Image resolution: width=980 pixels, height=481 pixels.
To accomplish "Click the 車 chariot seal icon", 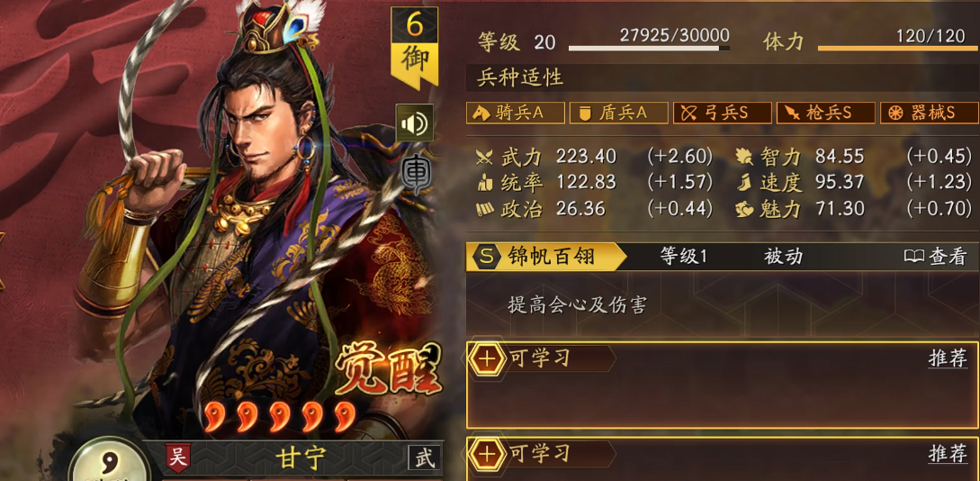I will click(413, 173).
